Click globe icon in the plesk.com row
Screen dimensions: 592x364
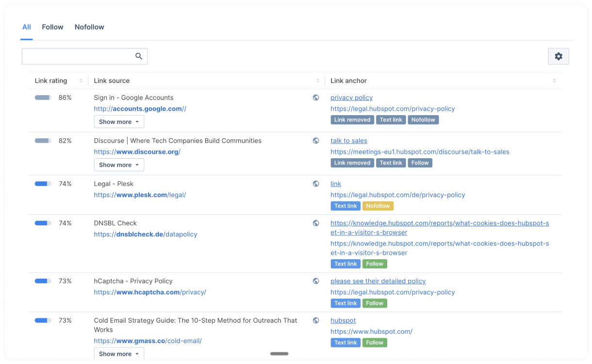coord(316,184)
